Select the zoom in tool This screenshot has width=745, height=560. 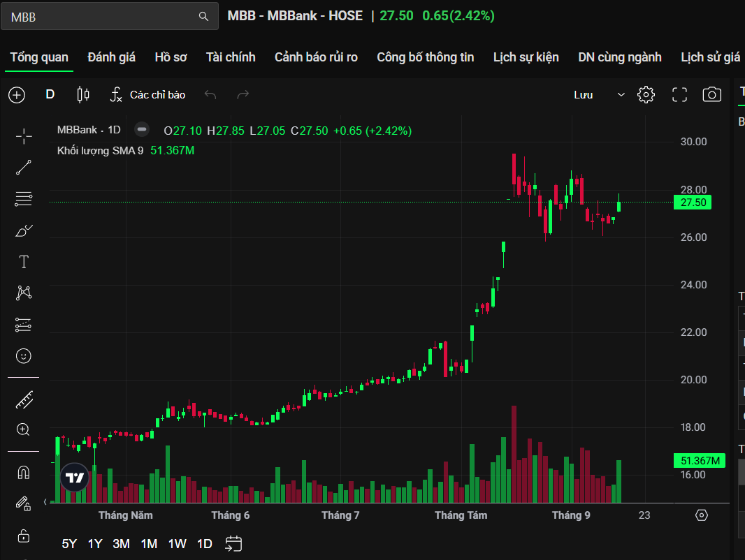click(x=24, y=430)
